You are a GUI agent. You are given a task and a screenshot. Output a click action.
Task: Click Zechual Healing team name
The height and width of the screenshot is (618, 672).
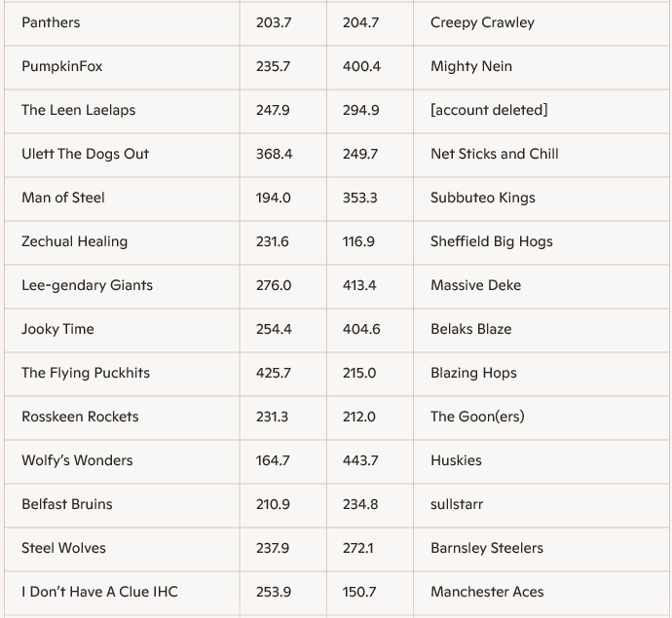click(x=74, y=241)
